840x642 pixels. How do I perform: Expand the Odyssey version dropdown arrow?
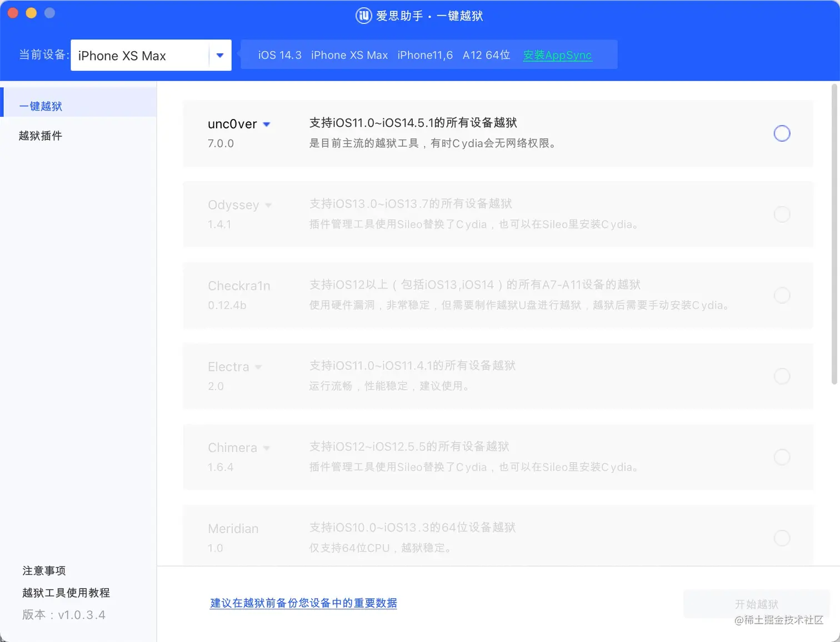pos(268,205)
